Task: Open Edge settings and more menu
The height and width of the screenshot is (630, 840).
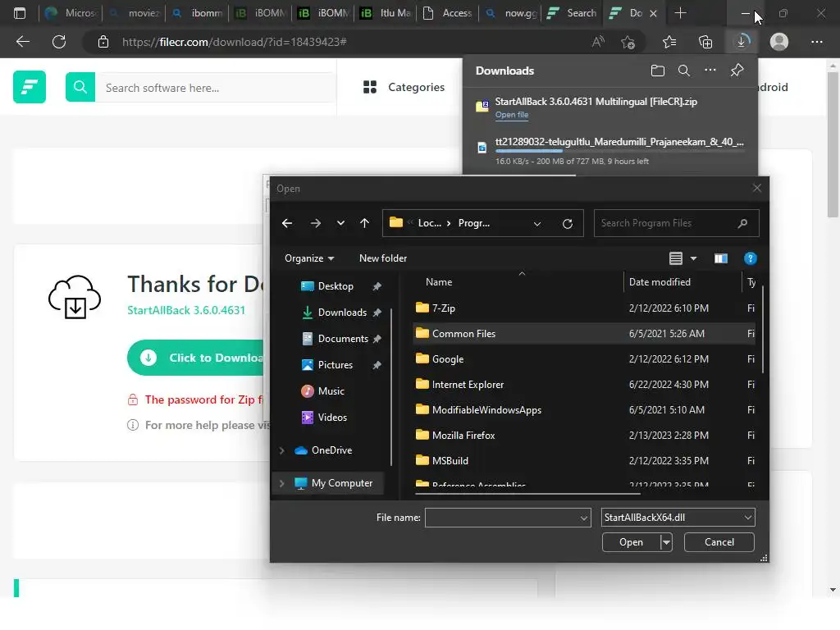Action: point(816,42)
